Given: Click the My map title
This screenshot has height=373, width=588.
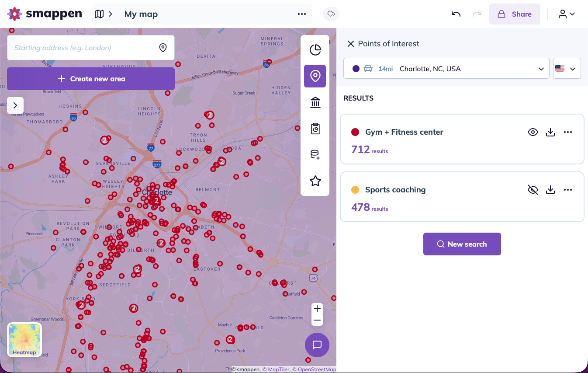Looking at the screenshot, I should click(141, 14).
